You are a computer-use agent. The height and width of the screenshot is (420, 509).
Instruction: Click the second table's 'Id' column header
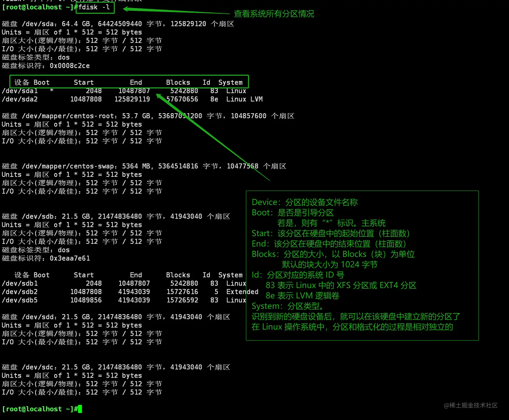[x=206, y=275]
